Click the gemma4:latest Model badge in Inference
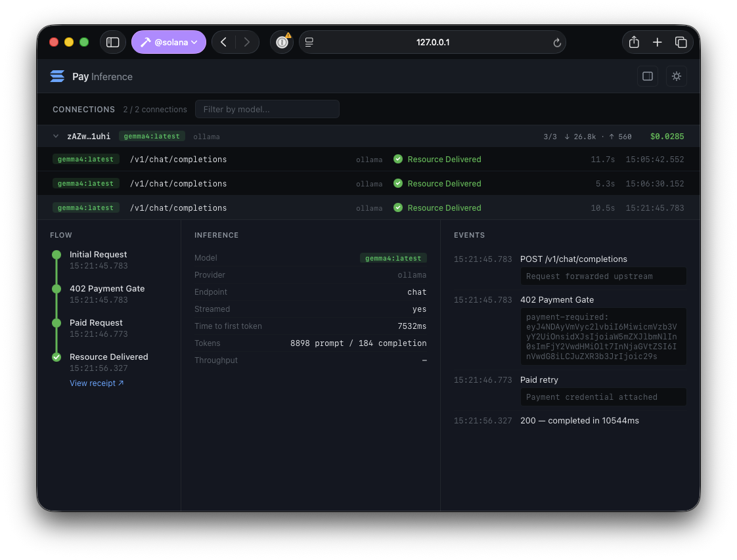This screenshot has height=560, width=737. pyautogui.click(x=393, y=258)
